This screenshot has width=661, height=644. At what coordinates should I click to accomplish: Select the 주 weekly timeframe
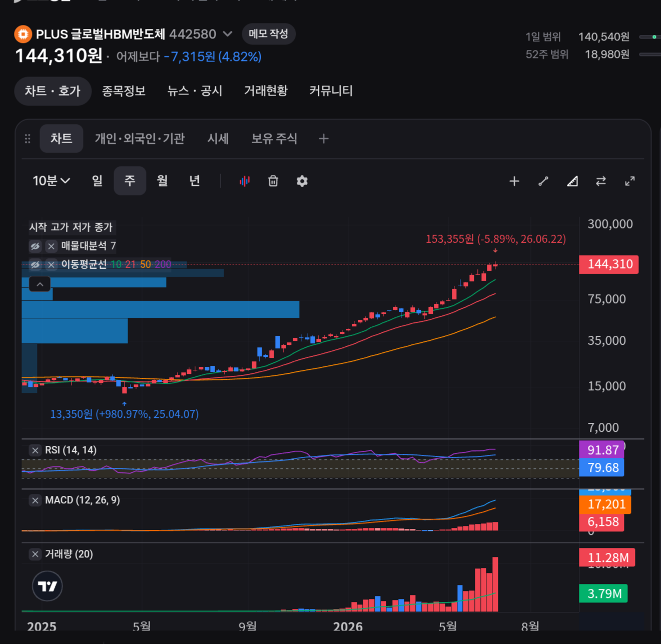click(130, 181)
